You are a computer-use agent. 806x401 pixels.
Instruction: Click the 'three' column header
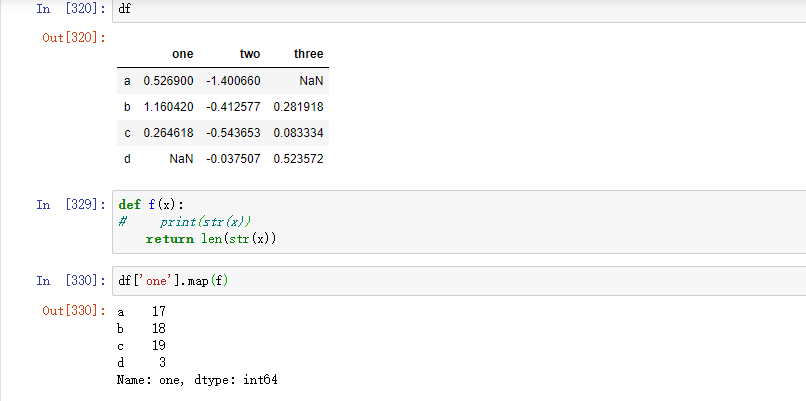(x=309, y=54)
